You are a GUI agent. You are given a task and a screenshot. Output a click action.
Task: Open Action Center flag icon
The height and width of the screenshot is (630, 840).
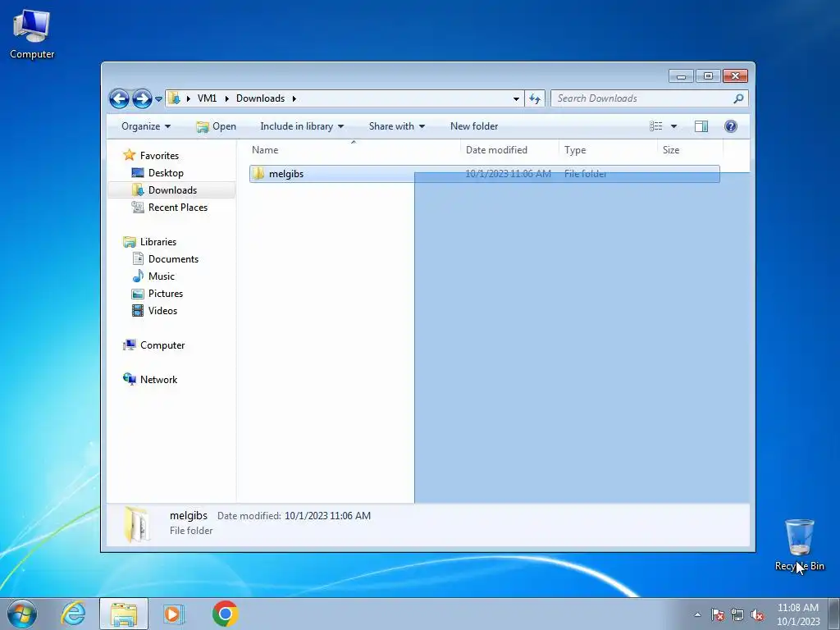pyautogui.click(x=718, y=614)
